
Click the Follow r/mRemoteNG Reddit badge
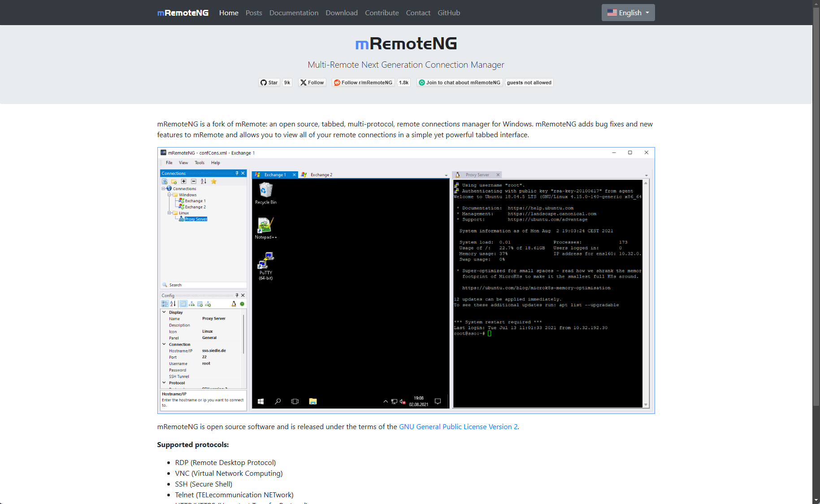(363, 83)
